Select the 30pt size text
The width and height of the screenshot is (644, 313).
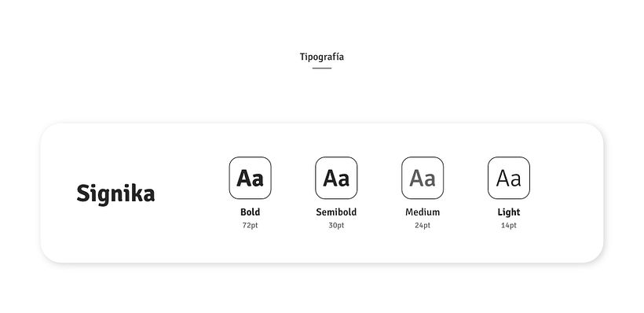[336, 226]
